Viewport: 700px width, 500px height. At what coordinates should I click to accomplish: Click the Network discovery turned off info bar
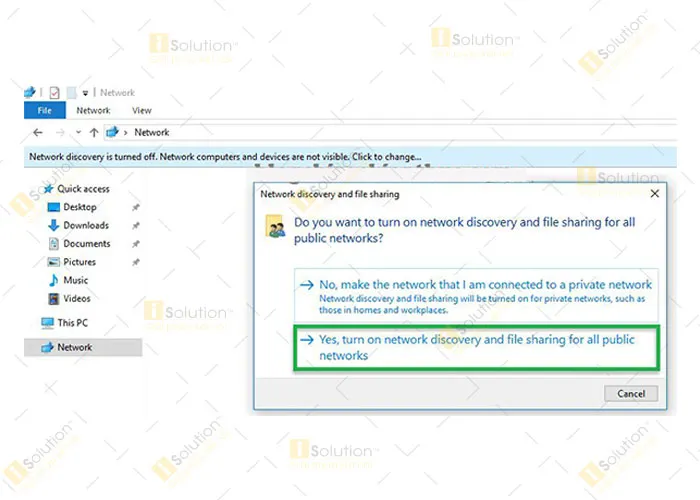(225, 157)
